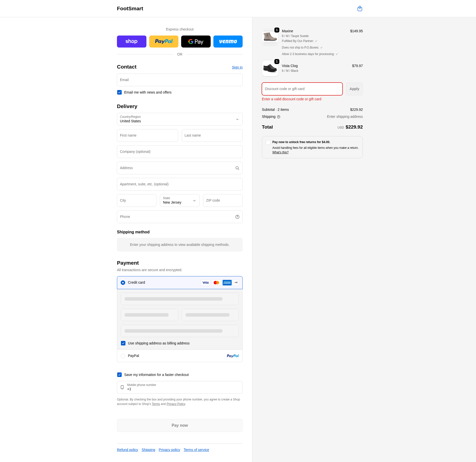
Task: Select PayPal payment radio option
Action: (123, 356)
